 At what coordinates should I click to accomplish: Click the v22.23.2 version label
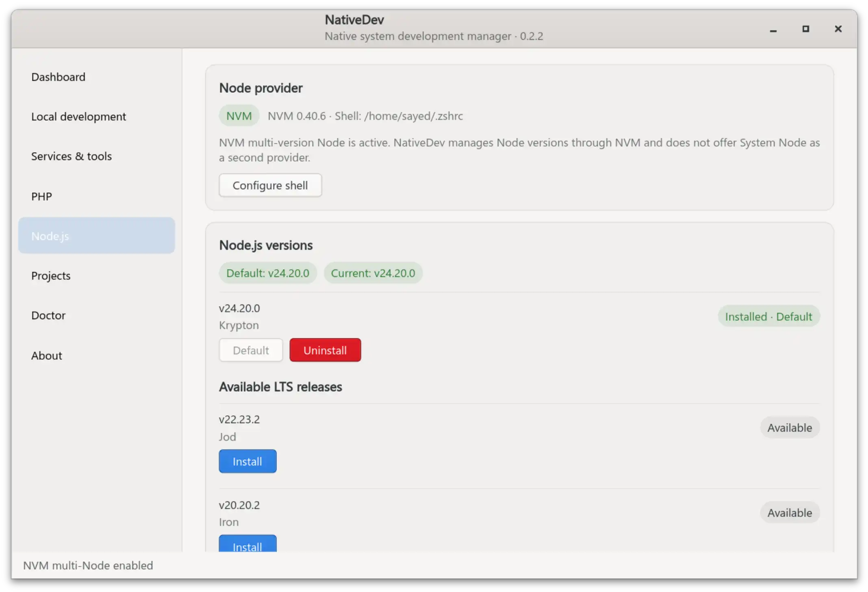click(x=239, y=419)
